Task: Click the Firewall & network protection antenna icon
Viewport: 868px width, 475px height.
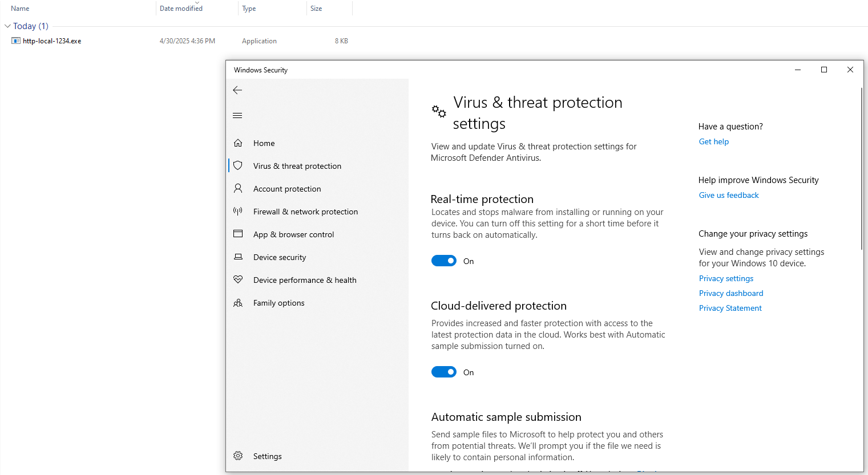Action: click(238, 212)
